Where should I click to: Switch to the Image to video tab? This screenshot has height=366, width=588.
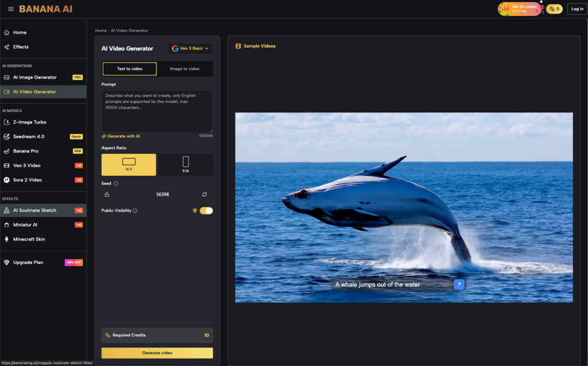click(185, 69)
